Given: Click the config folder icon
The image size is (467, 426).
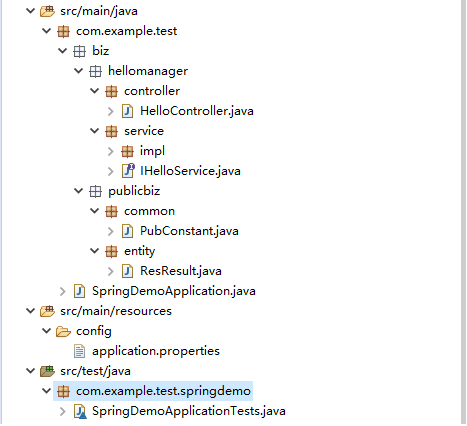Looking at the screenshot, I should (63, 332).
